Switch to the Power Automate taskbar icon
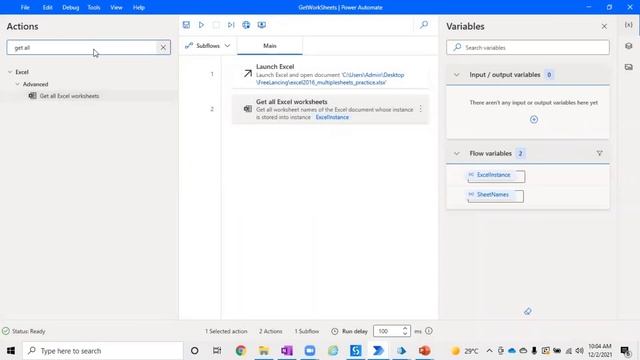Screen dimensions: 640x360 (x=378, y=351)
